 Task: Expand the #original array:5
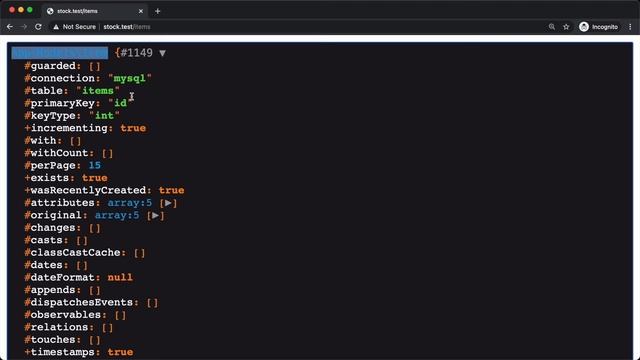tap(156, 216)
